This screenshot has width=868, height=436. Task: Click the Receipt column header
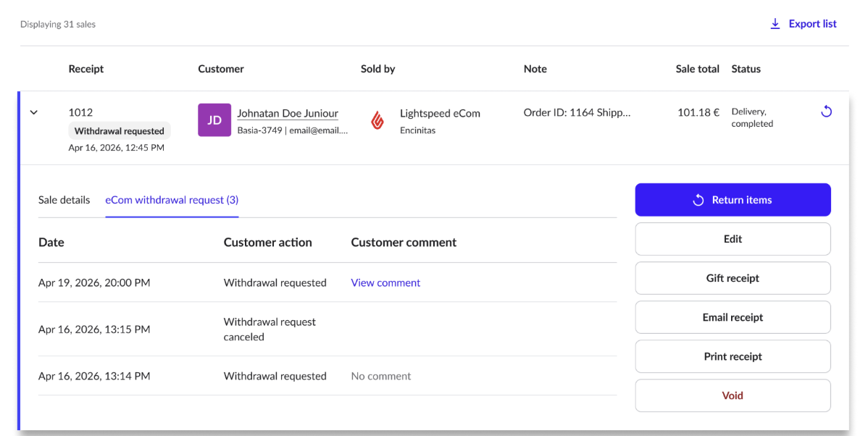coord(85,69)
